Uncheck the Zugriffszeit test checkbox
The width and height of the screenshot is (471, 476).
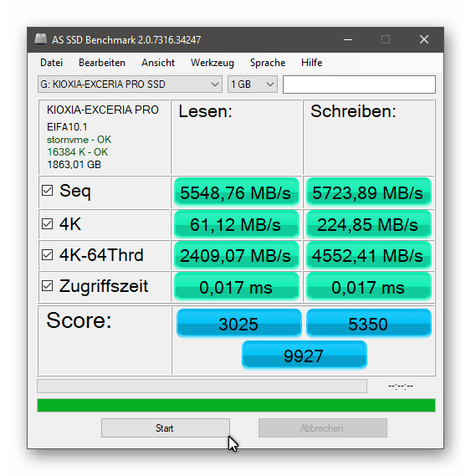48,286
